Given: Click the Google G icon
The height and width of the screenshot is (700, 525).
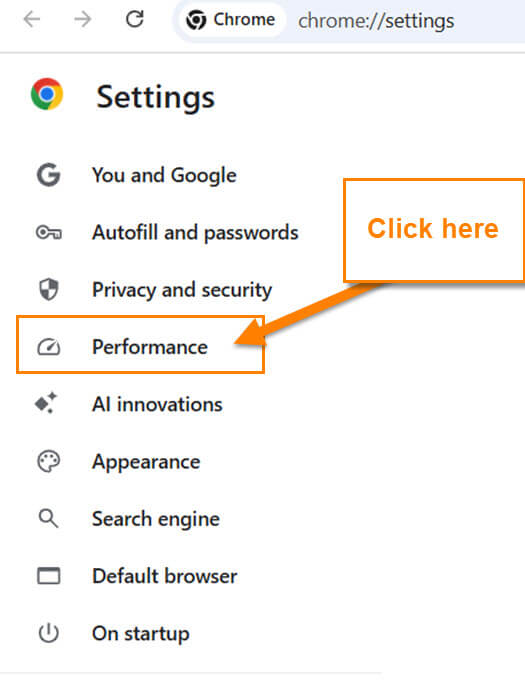Looking at the screenshot, I should click(48, 175).
